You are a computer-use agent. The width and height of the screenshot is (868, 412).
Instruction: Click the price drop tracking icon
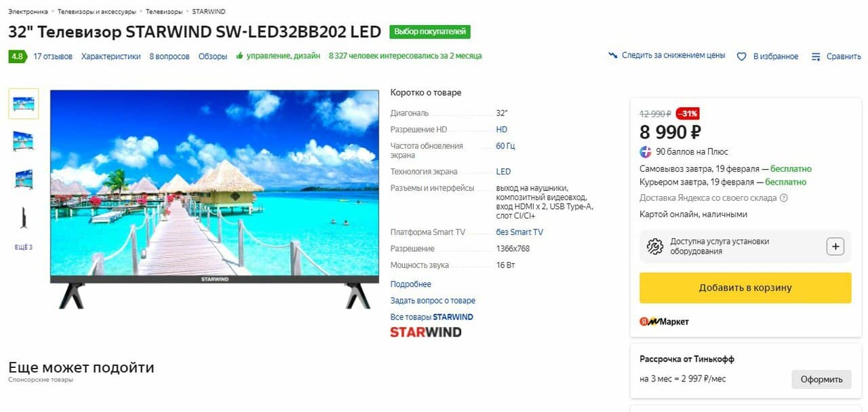point(613,56)
